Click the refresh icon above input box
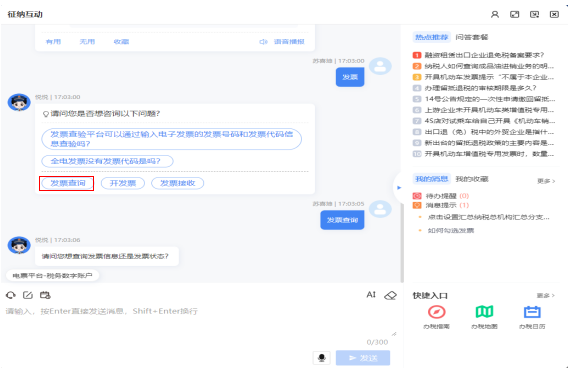 click(x=11, y=295)
